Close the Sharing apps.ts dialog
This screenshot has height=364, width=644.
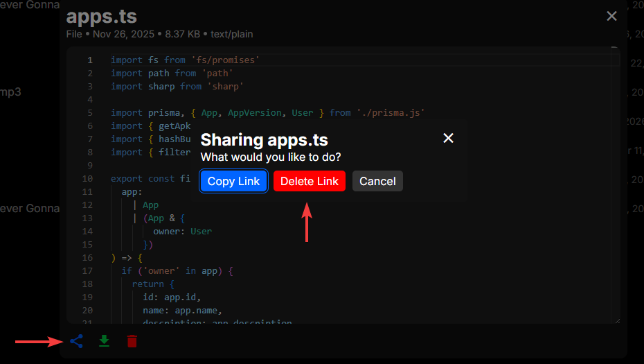coord(448,138)
